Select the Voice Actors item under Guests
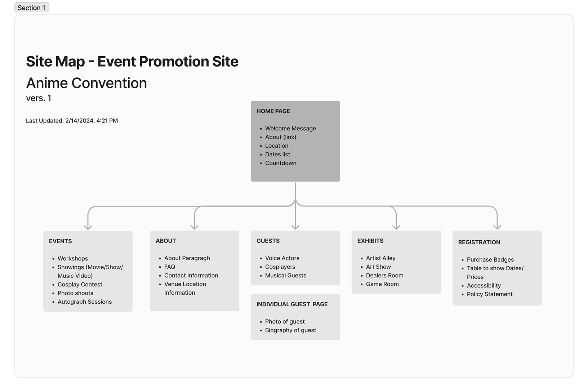This screenshot has height=392, width=588. 282,258
